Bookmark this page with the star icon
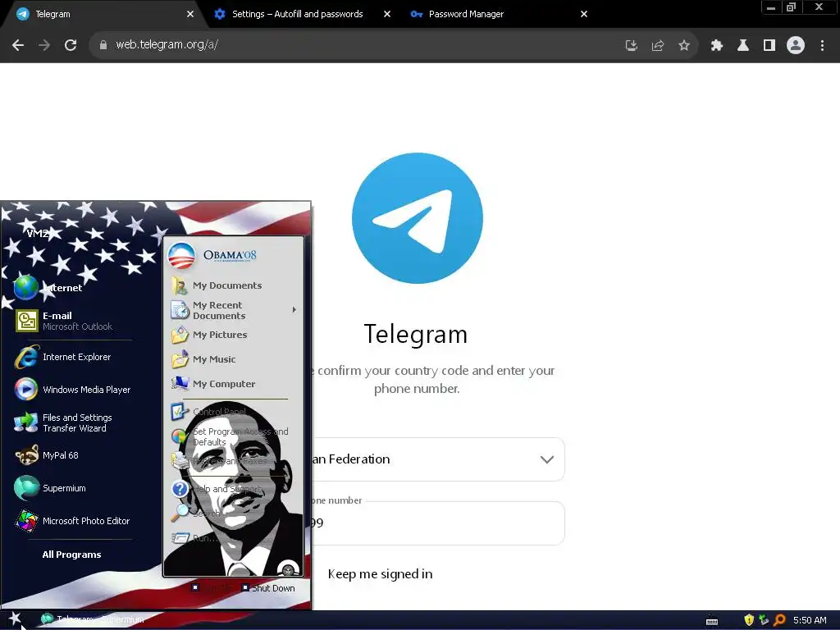840x630 pixels. coord(684,46)
